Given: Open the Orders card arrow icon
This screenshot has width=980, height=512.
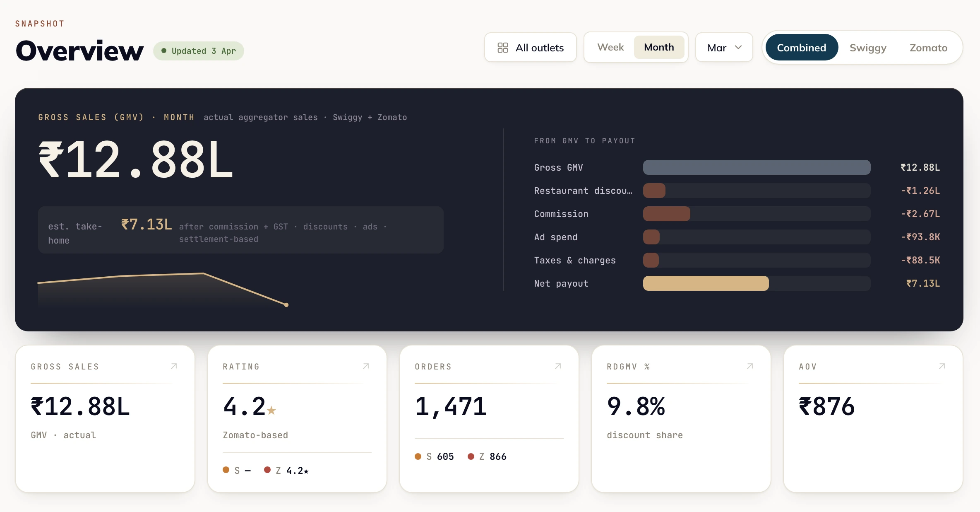Looking at the screenshot, I should click(x=558, y=366).
